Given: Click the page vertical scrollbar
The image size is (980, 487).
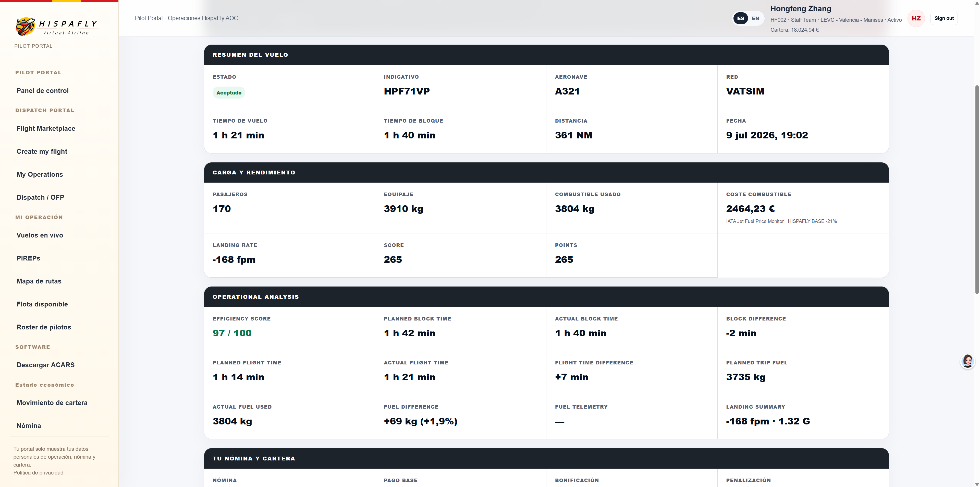Looking at the screenshot, I should 977,189.
